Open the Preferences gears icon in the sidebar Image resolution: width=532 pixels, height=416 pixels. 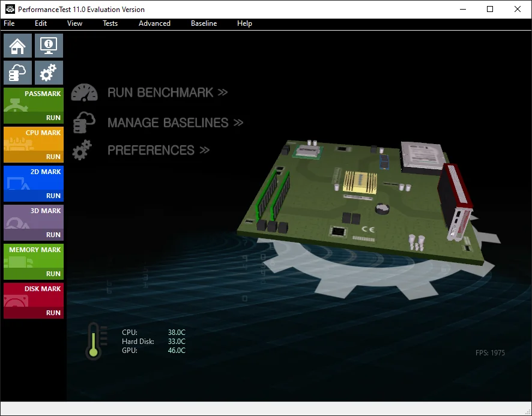point(49,73)
